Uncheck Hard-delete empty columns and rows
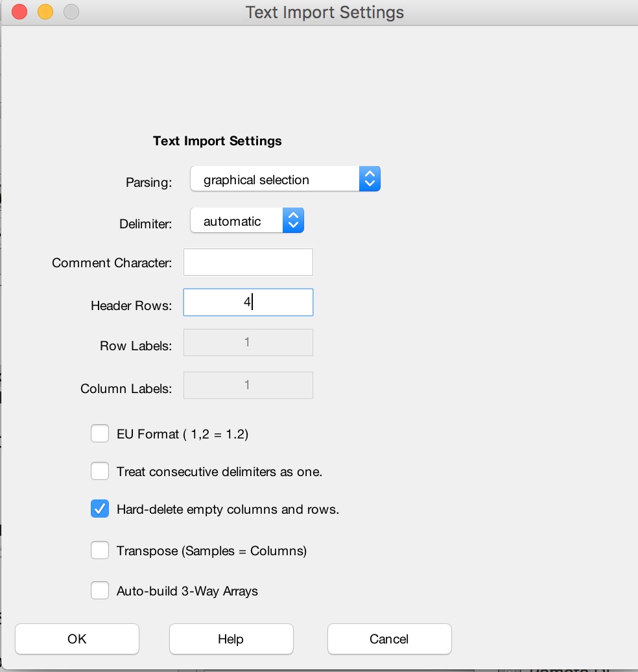This screenshot has height=672, width=638. click(x=100, y=509)
